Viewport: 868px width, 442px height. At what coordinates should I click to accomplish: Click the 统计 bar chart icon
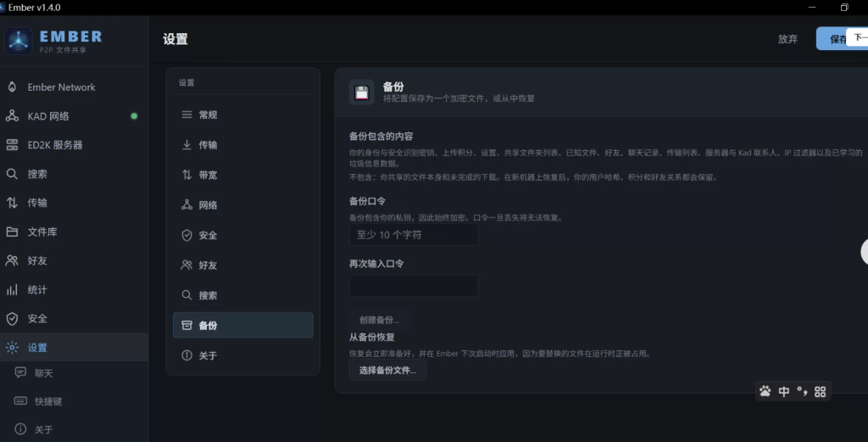12,289
